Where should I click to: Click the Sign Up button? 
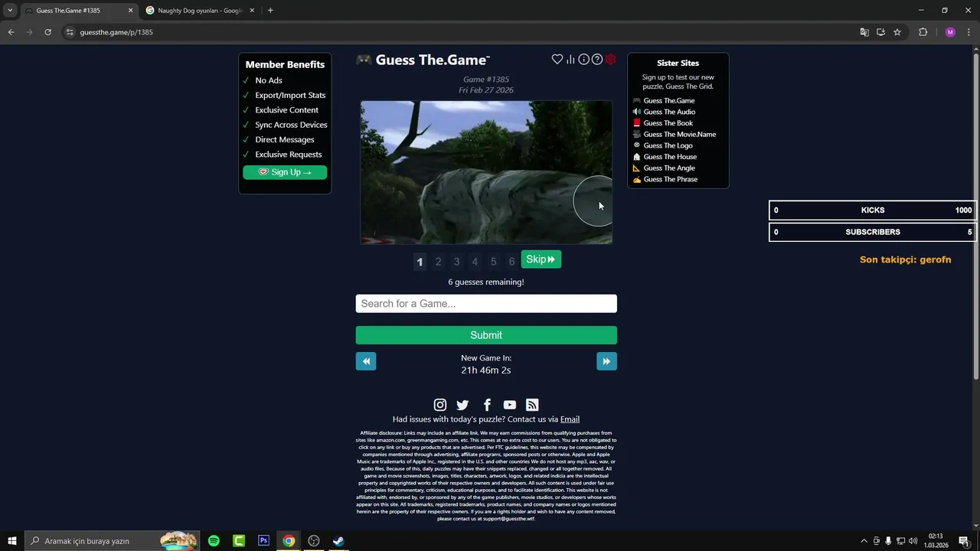coord(285,172)
